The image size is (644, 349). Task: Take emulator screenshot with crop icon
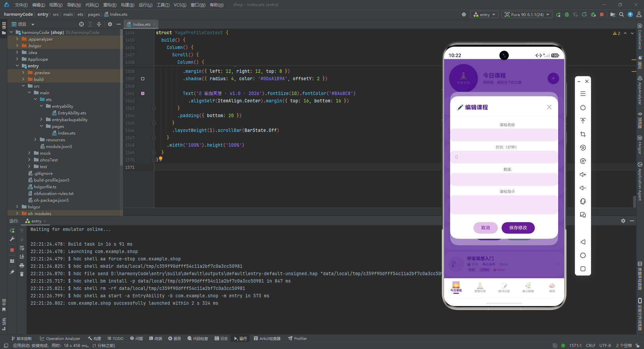583,134
